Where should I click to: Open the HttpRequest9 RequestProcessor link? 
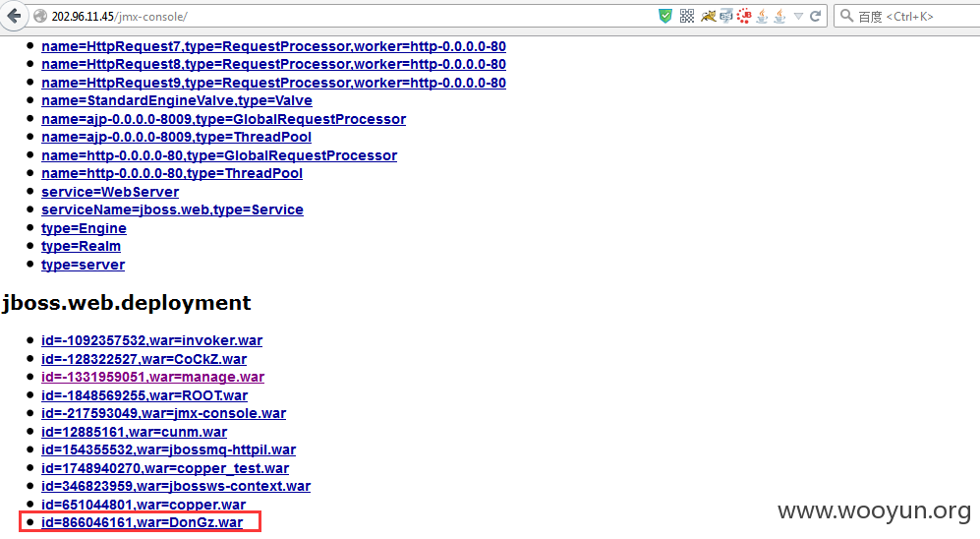point(273,83)
